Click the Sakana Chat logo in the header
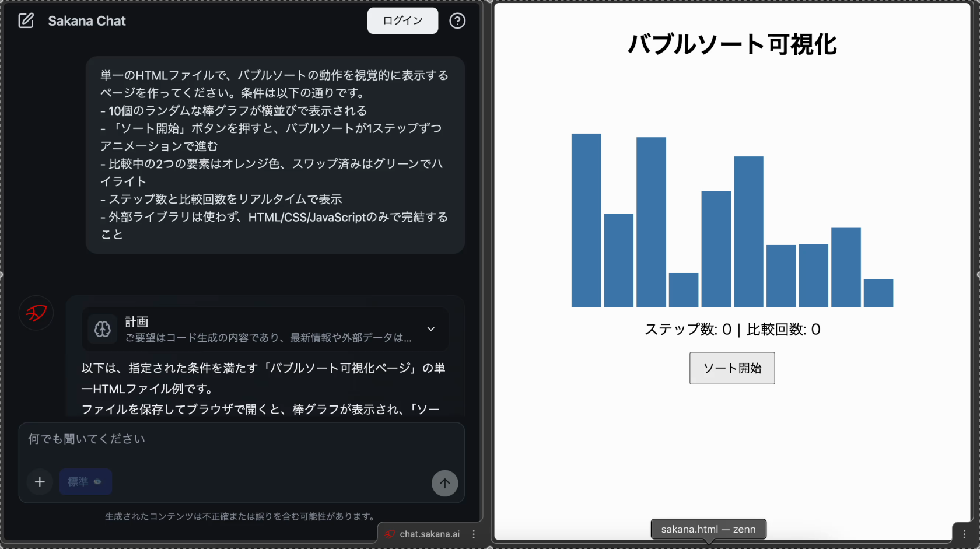The image size is (980, 549). coord(86,20)
